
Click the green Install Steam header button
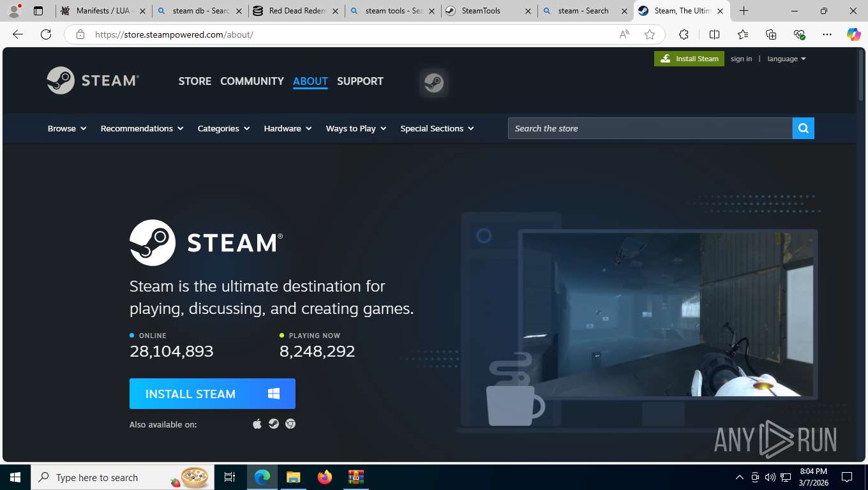689,59
